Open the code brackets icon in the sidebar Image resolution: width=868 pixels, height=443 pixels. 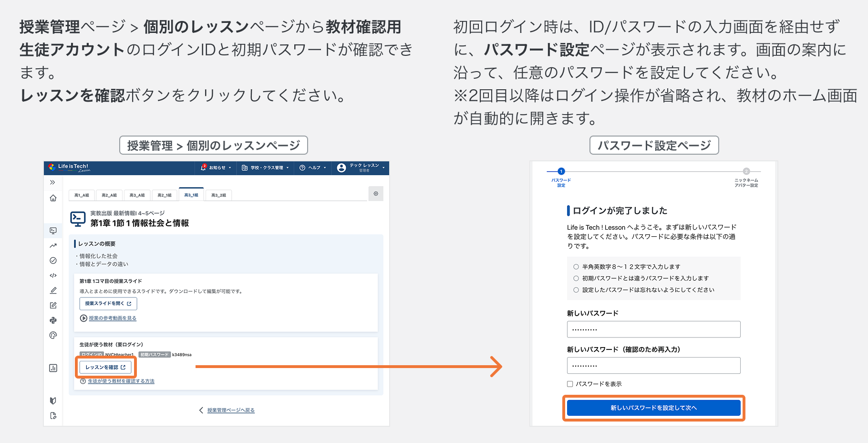tap(53, 275)
